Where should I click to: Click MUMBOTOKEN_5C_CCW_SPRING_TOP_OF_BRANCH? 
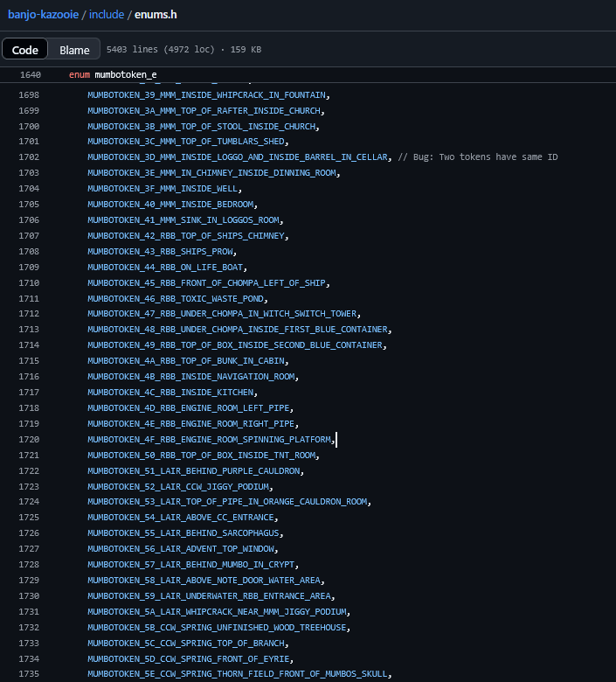[186, 644]
